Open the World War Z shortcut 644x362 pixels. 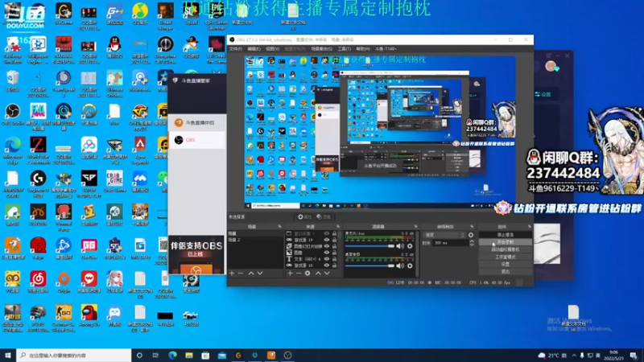click(38, 150)
